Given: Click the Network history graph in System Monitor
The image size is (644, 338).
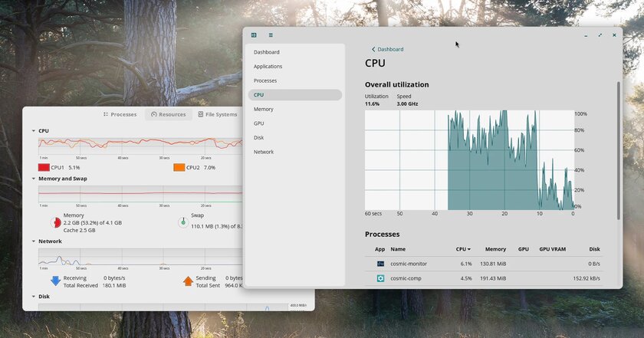Looking at the screenshot, I should [140, 257].
